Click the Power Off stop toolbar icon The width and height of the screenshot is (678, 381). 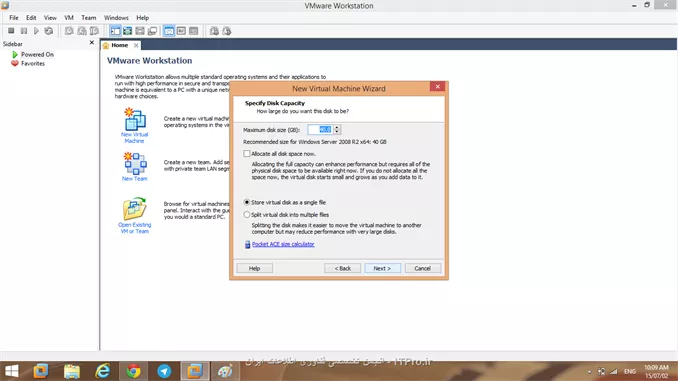click(11, 31)
